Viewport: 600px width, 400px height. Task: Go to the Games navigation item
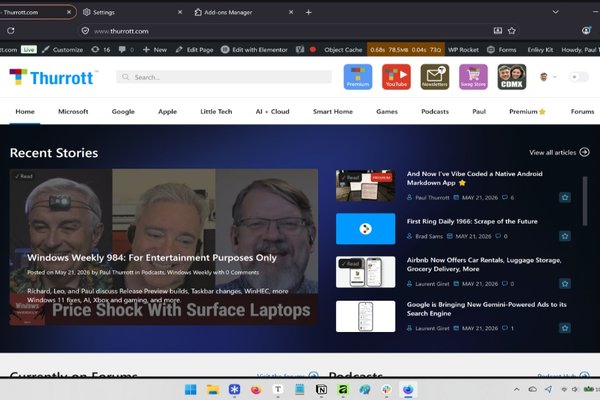[387, 111]
